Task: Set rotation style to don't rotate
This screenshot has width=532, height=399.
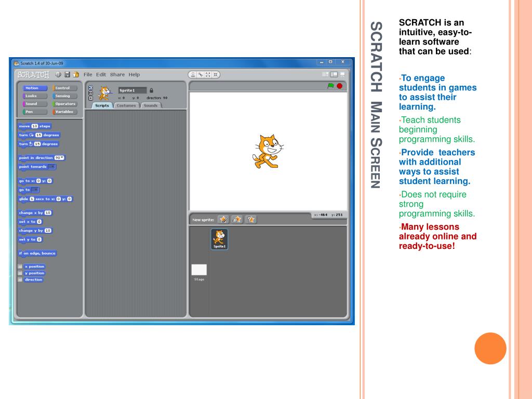Action: [x=90, y=98]
